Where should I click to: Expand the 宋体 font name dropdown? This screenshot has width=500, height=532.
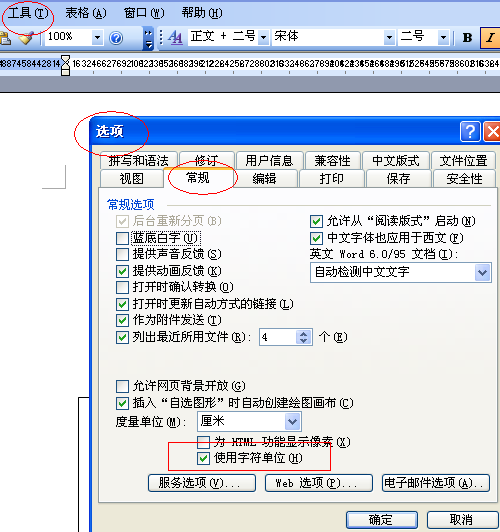point(389,37)
